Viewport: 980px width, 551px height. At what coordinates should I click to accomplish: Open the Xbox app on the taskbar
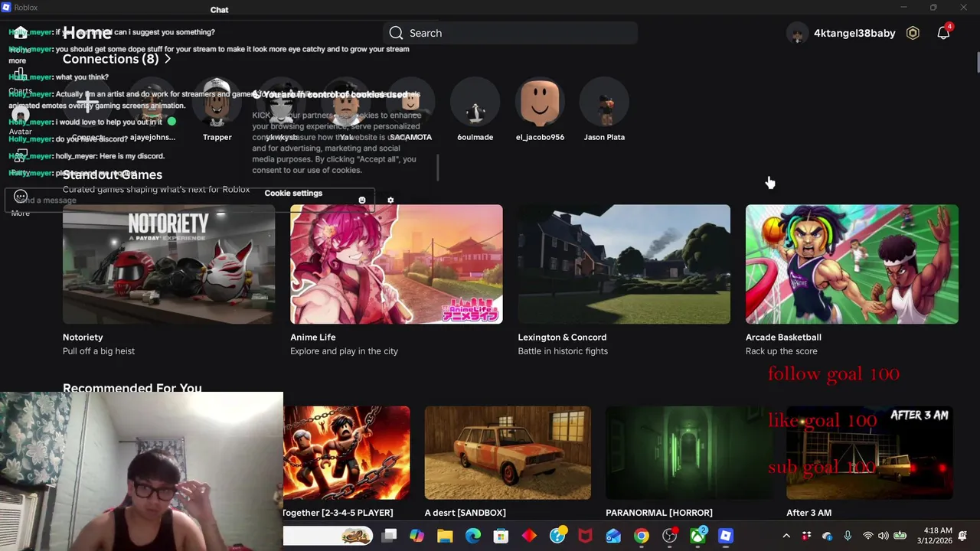(x=697, y=536)
